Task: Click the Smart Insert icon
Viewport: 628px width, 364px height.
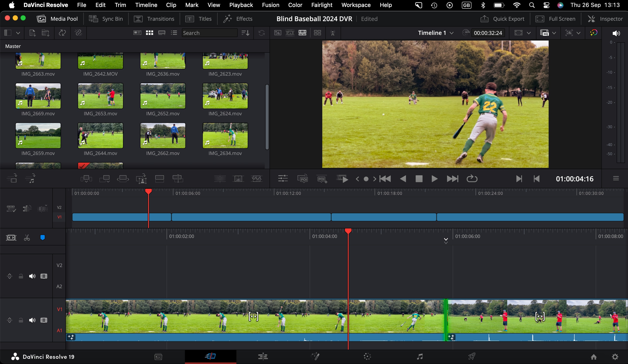Action: [x=87, y=179]
